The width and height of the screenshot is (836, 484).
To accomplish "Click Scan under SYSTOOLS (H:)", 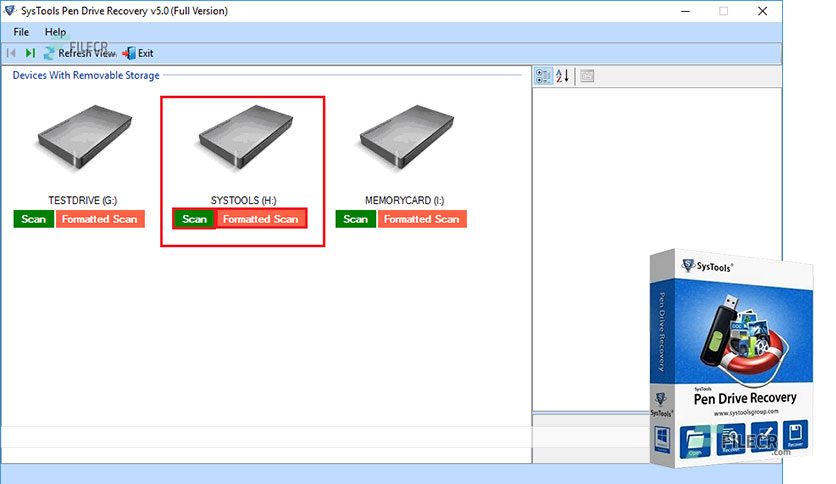I will tap(195, 219).
